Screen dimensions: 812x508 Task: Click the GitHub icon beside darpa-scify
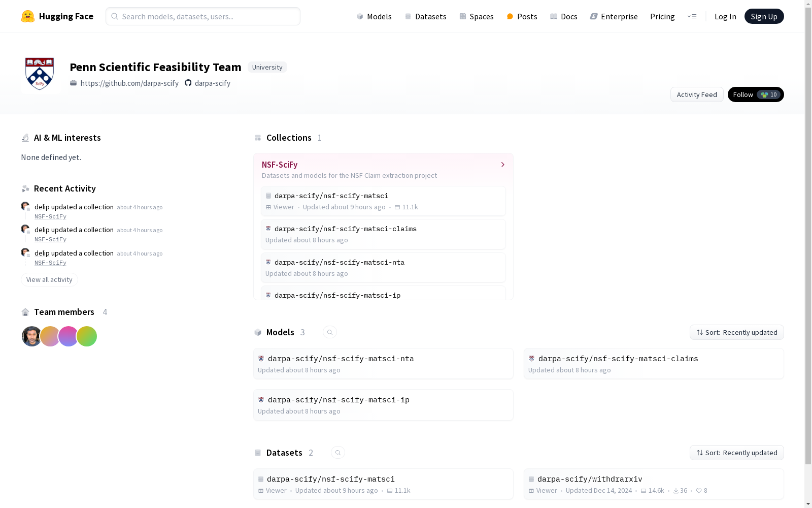[x=188, y=83]
